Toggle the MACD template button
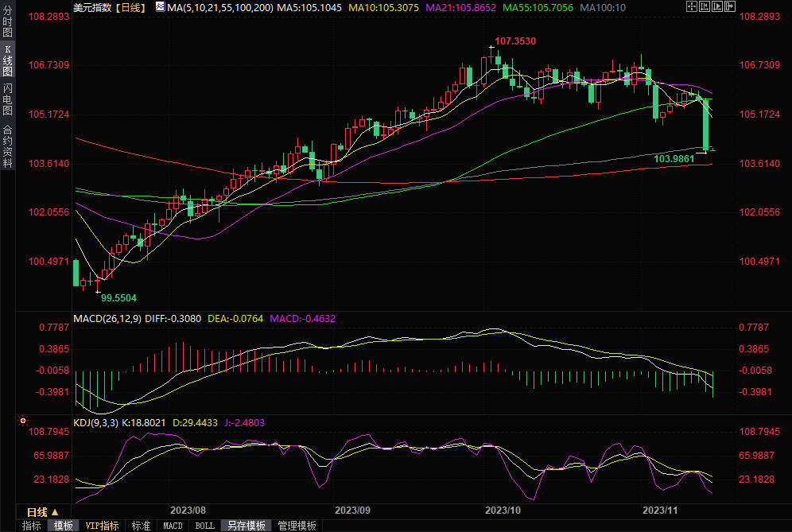The image size is (792, 532). [x=173, y=526]
